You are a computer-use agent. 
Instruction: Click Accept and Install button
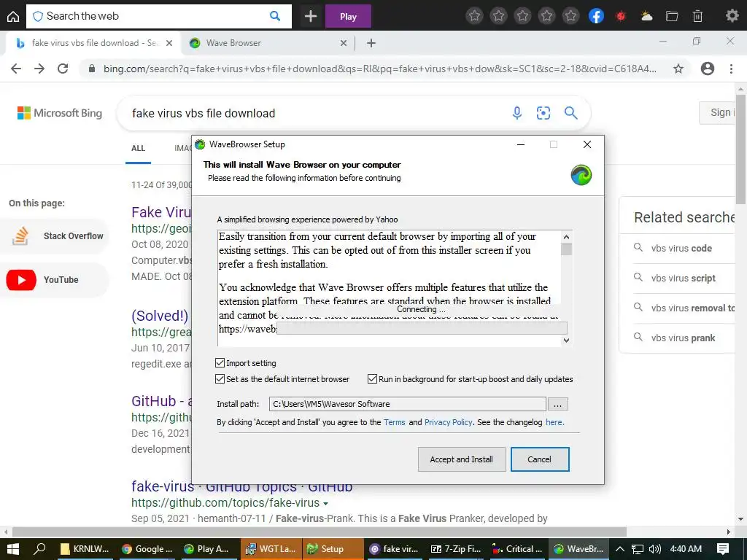point(462,459)
